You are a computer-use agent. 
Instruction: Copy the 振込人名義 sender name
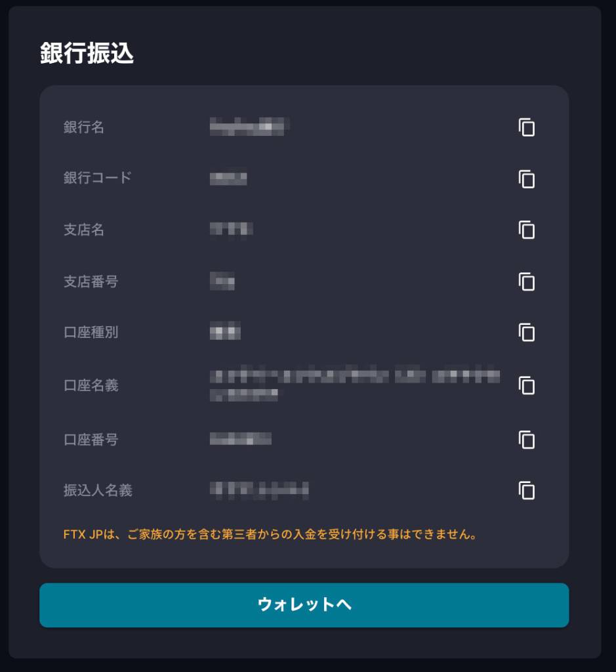tap(527, 490)
